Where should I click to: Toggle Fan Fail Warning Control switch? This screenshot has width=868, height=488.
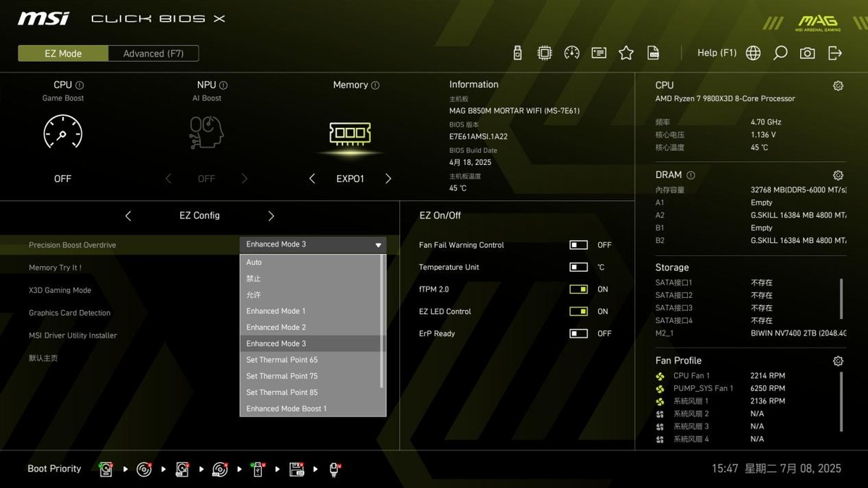coord(579,245)
